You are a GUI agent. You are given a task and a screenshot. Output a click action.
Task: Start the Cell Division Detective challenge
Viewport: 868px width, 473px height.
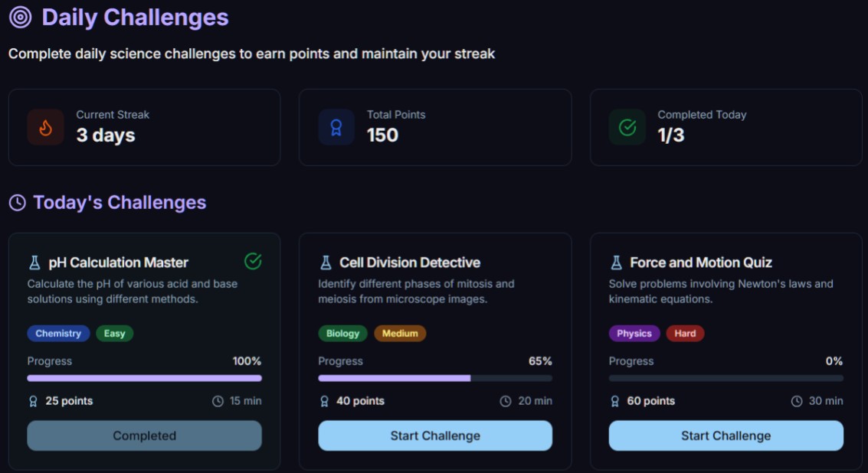434,435
